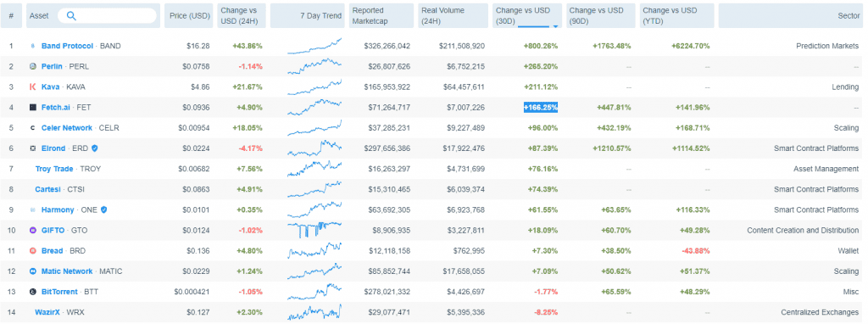This screenshot has width=868, height=324.
Task: Open the Harmony asset link
Action: (58, 209)
